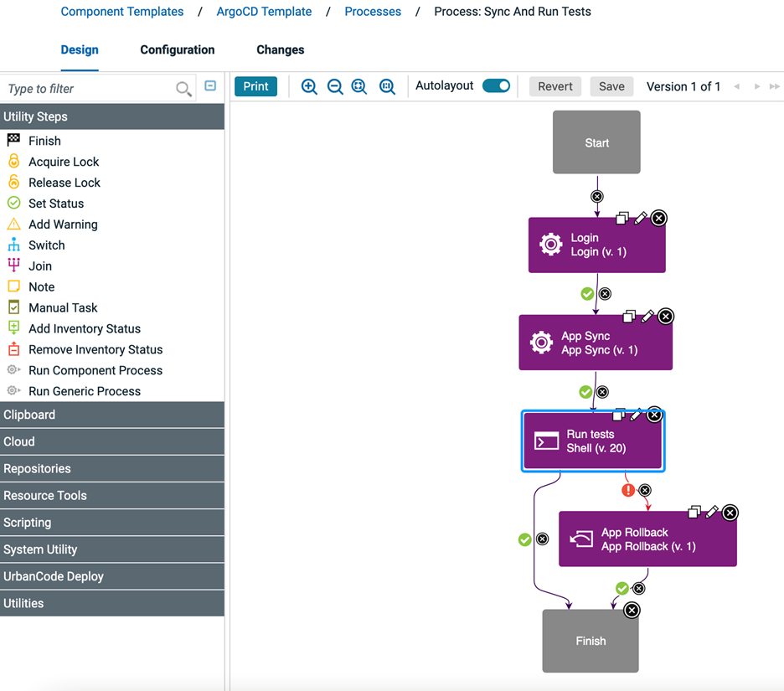This screenshot has height=691, width=784.
Task: Copy the Run tests step
Action: coord(619,414)
